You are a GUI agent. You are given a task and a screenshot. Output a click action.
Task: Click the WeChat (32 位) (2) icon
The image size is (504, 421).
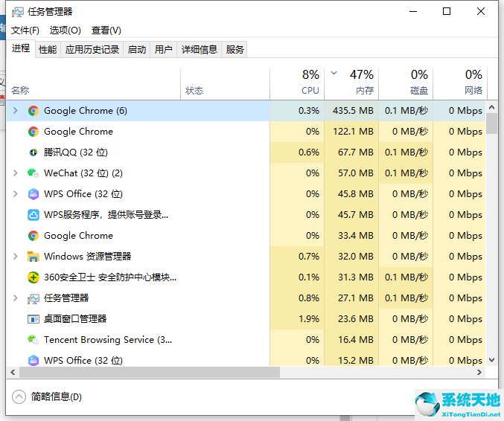tap(33, 173)
